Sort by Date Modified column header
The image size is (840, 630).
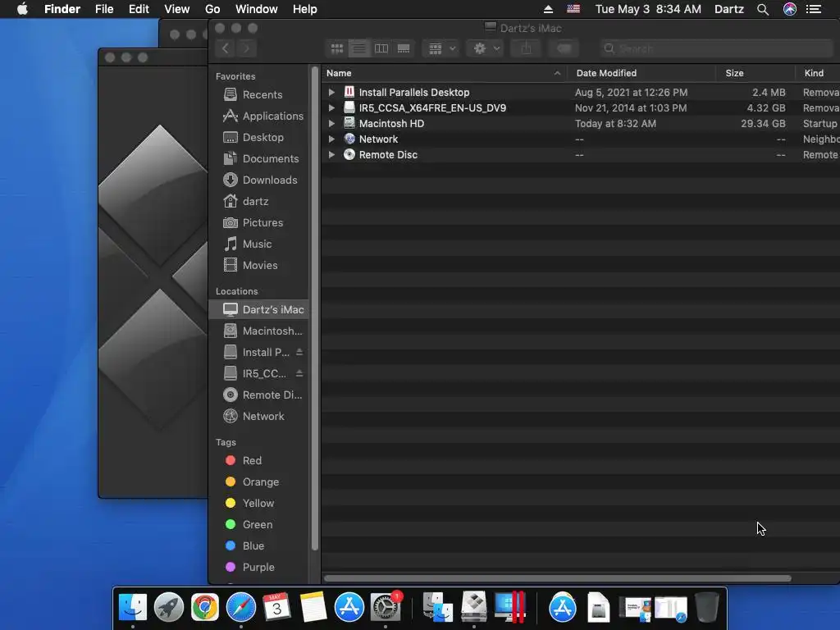(641, 73)
